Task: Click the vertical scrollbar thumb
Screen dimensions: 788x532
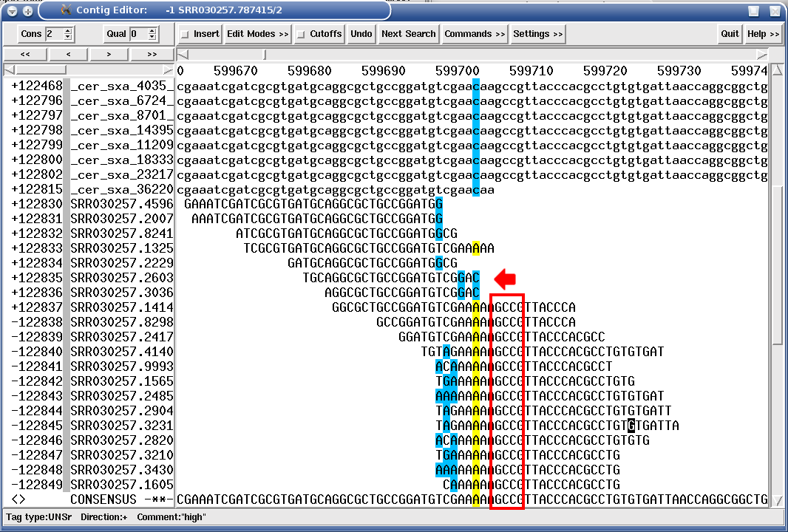Action: click(x=777, y=265)
